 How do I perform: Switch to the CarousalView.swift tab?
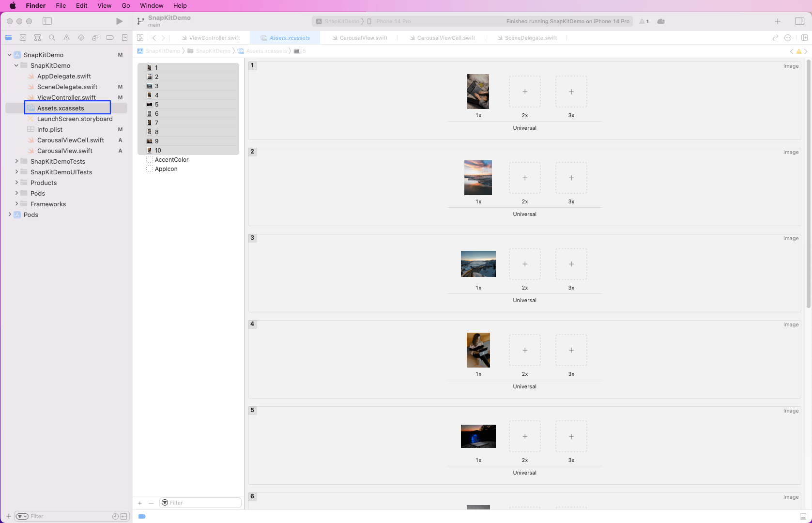point(363,38)
